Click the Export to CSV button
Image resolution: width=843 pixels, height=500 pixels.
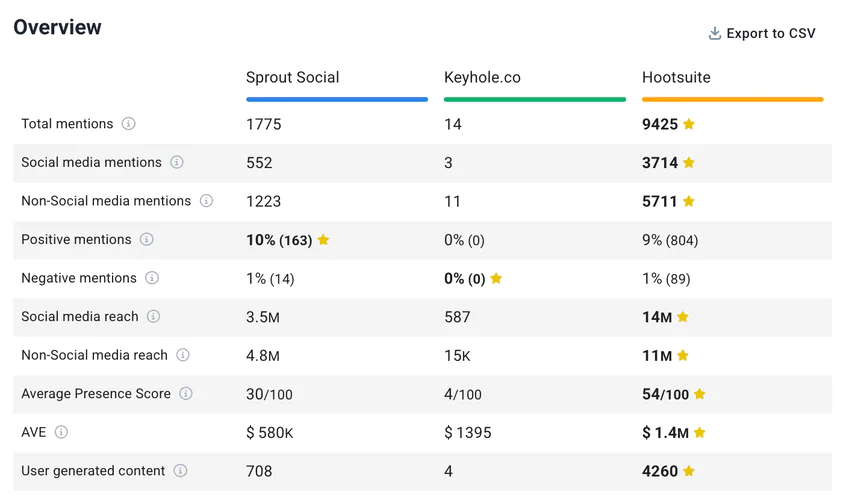click(x=762, y=33)
